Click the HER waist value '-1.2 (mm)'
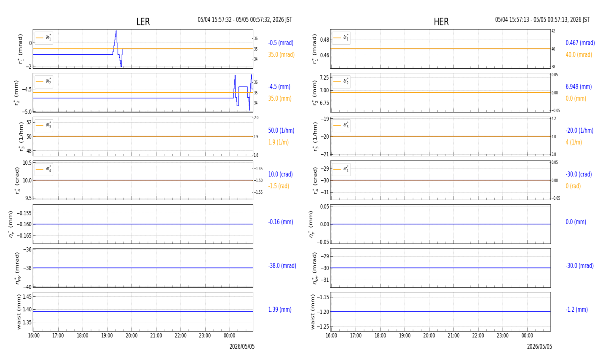 click(x=576, y=310)
